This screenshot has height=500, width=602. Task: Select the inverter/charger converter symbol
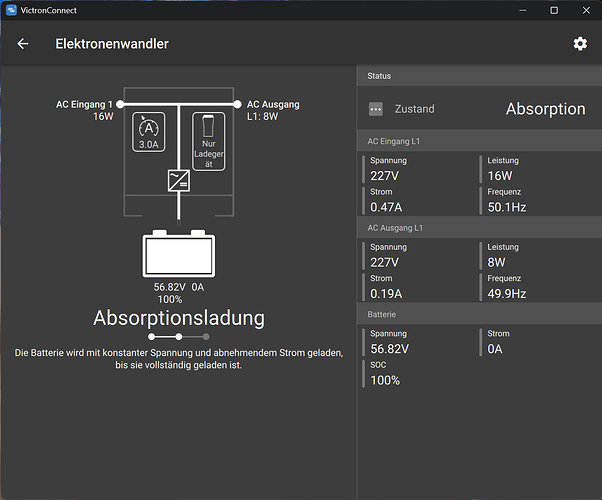point(179,180)
